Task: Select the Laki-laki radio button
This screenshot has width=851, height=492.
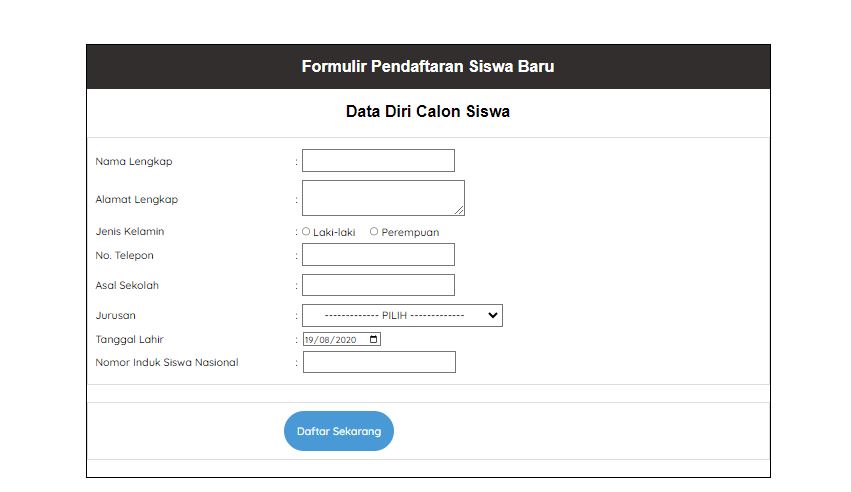Action: click(306, 231)
